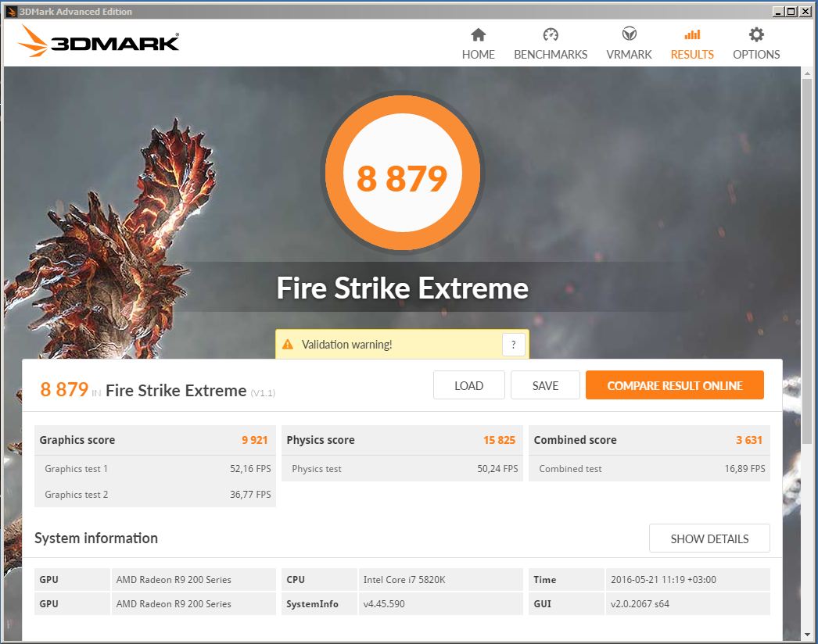Click the large 8 879 score circle
Screen dimensions: 818x644
tap(402, 173)
